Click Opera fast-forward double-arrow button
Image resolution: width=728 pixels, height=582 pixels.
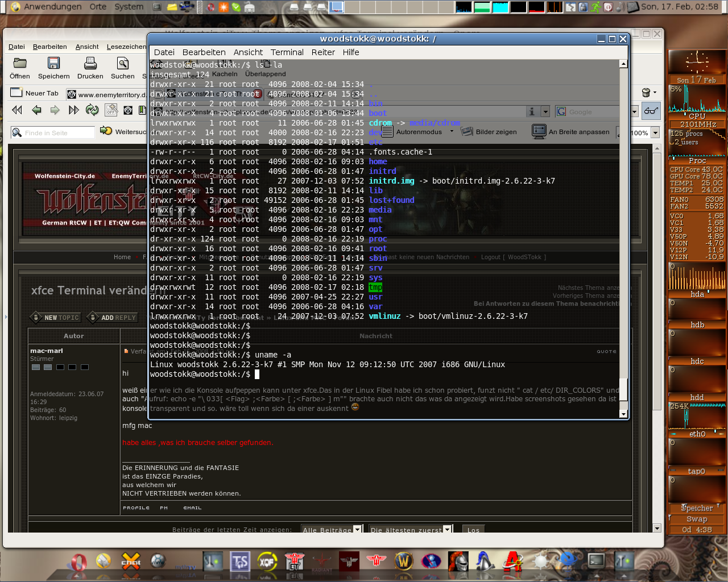pyautogui.click(x=74, y=110)
